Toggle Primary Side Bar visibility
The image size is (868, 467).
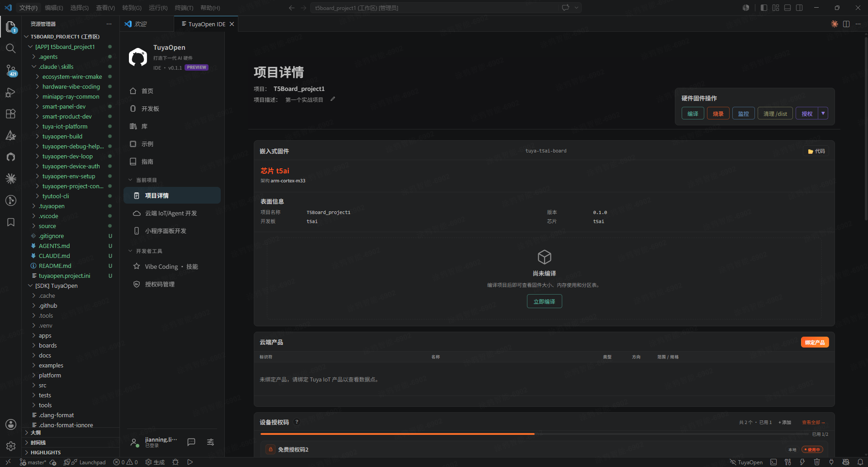(x=764, y=8)
